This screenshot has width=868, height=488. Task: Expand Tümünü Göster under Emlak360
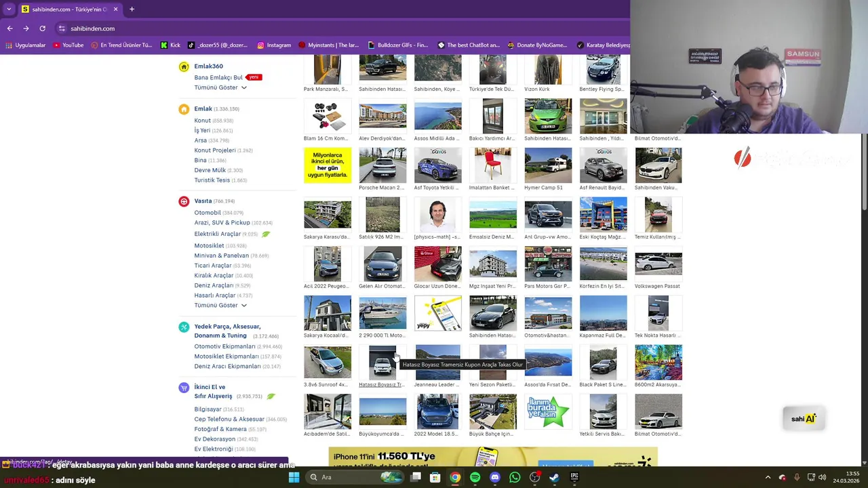click(220, 87)
